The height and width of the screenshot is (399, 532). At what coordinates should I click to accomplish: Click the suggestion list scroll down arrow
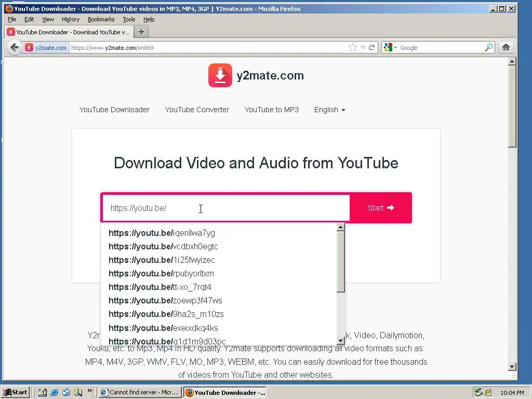click(341, 340)
